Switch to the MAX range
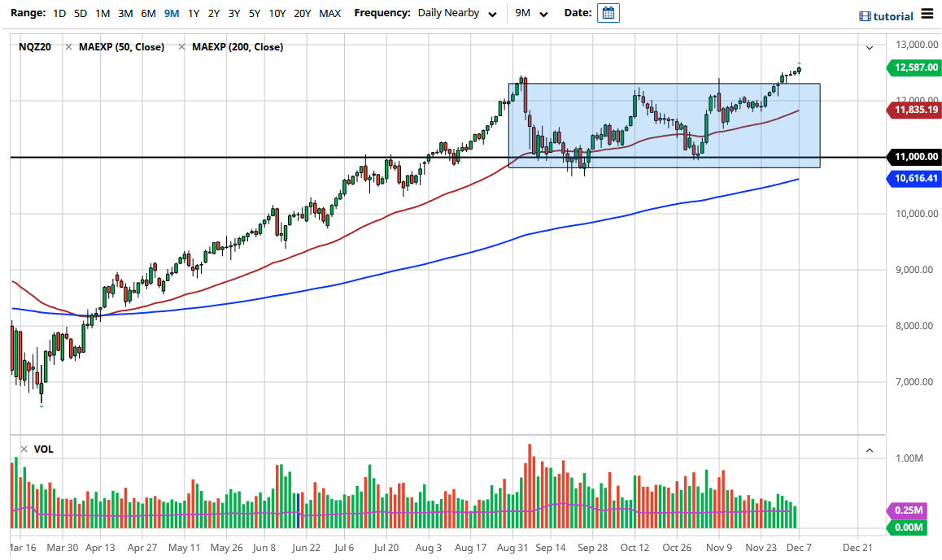Screen dimensions: 942x560 329,13
